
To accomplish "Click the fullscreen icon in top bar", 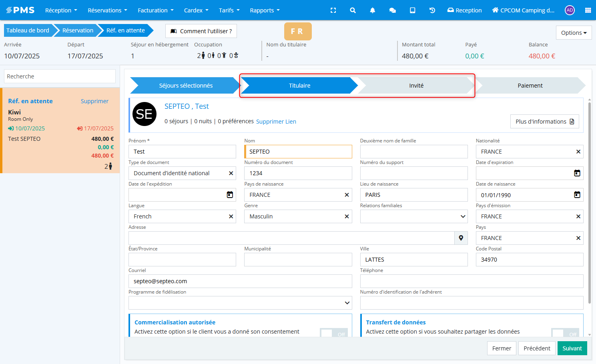I will (333, 10).
